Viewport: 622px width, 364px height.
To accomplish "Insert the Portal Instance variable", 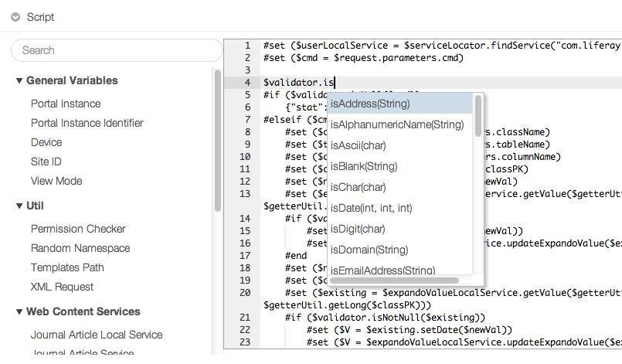I will click(66, 104).
